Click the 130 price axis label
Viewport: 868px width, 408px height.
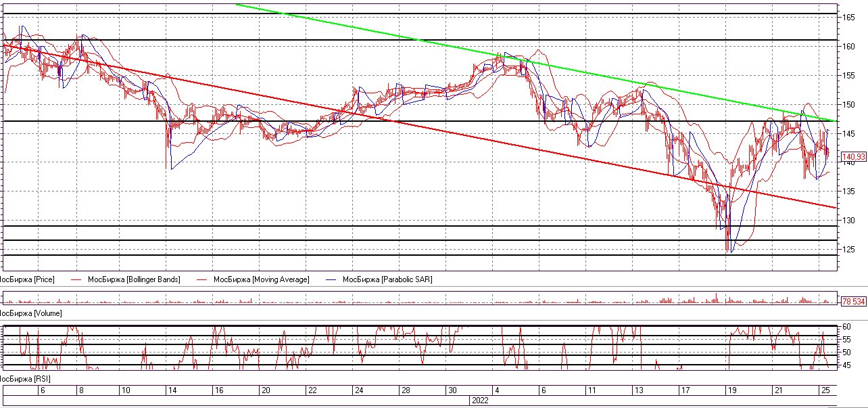pos(848,221)
